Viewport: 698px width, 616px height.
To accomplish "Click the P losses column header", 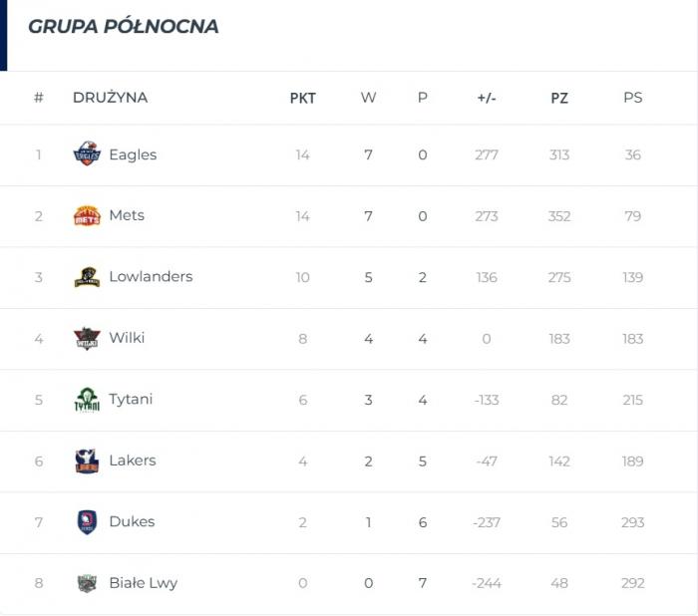I will tap(423, 98).
